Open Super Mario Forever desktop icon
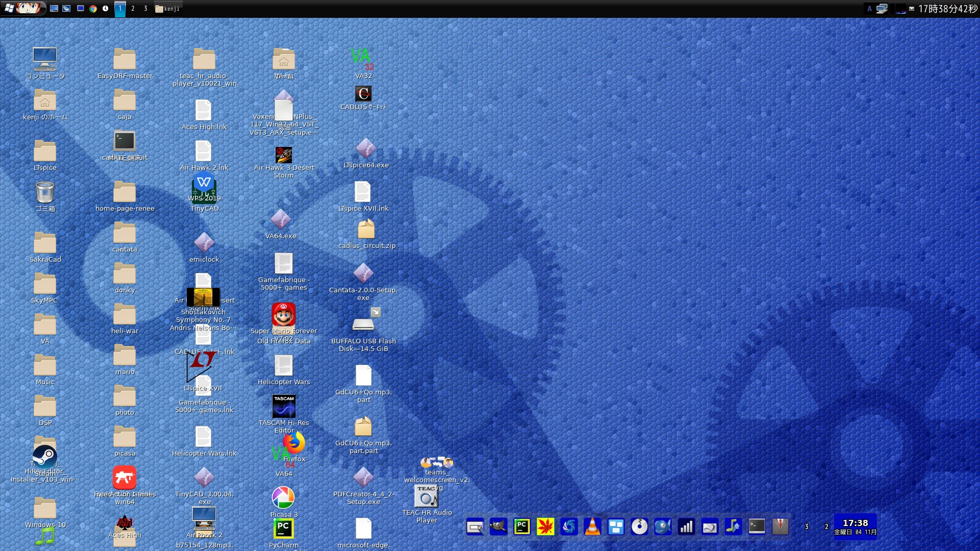 pos(283,315)
